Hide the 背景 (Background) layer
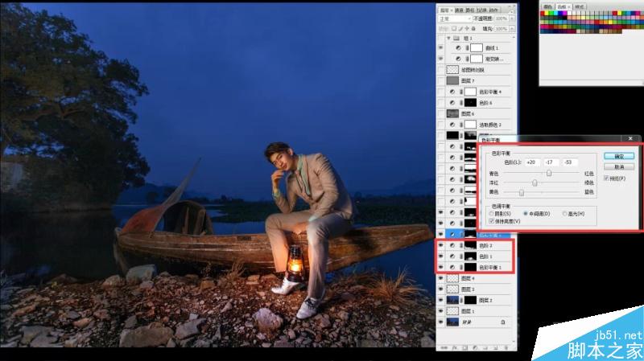644x361 pixels. pos(441,322)
